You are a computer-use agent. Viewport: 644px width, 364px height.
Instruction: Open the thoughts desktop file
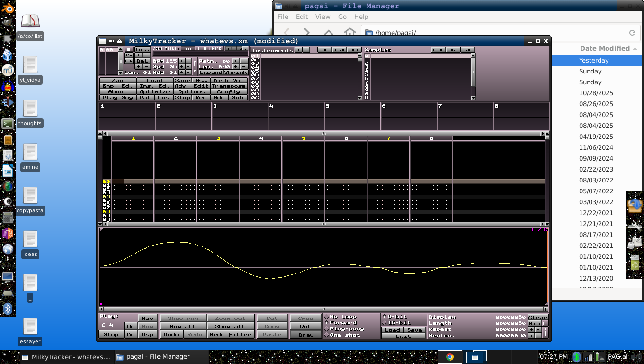pyautogui.click(x=30, y=114)
